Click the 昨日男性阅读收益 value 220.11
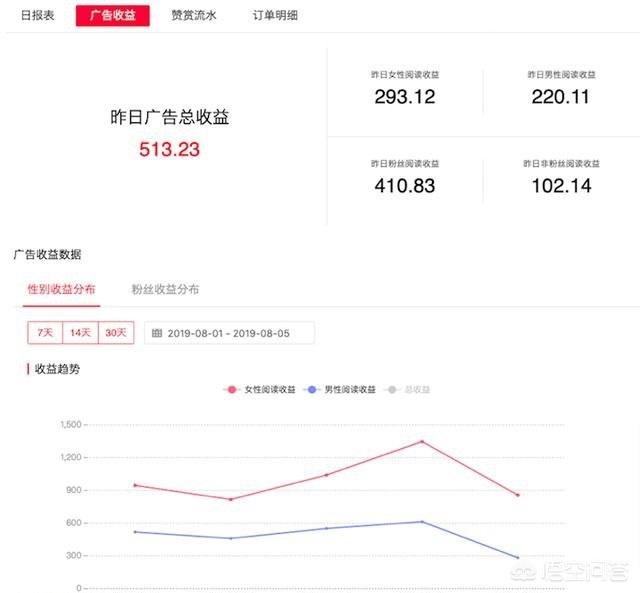Viewport: 640px width, 593px height. (560, 97)
